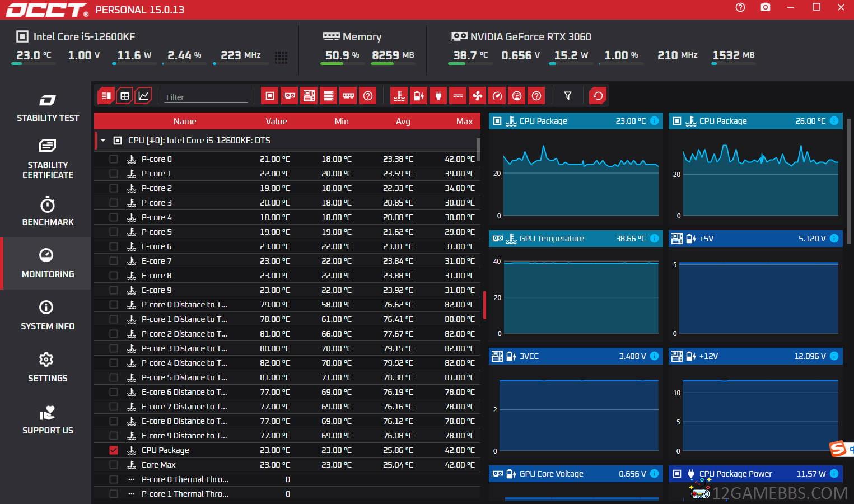
Task: Click the Filter text input field
Action: pos(206,97)
